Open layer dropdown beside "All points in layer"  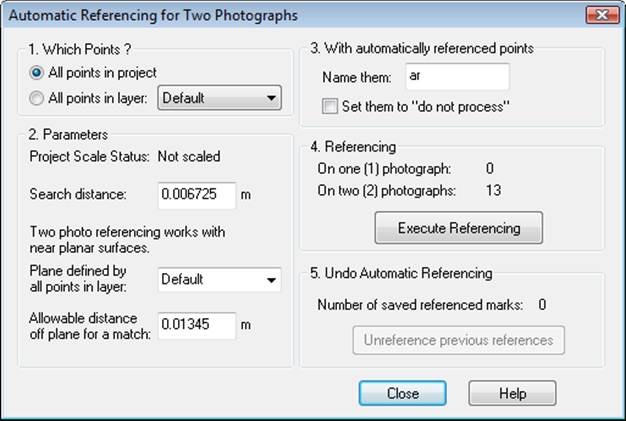click(220, 98)
